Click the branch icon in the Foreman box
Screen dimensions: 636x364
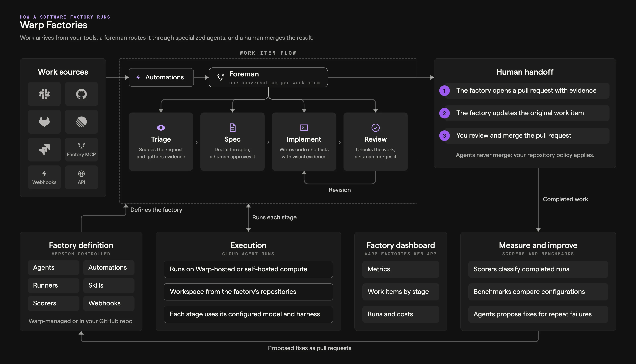(221, 77)
